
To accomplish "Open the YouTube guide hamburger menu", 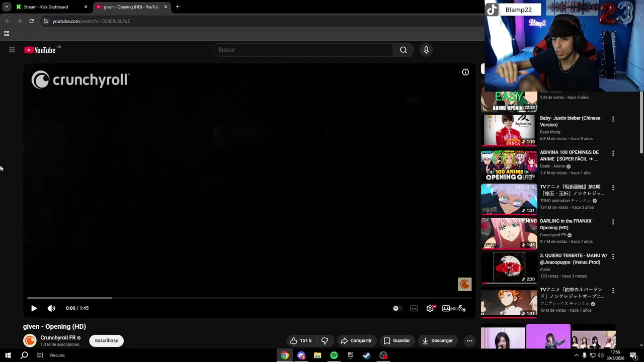I will pos(12,50).
